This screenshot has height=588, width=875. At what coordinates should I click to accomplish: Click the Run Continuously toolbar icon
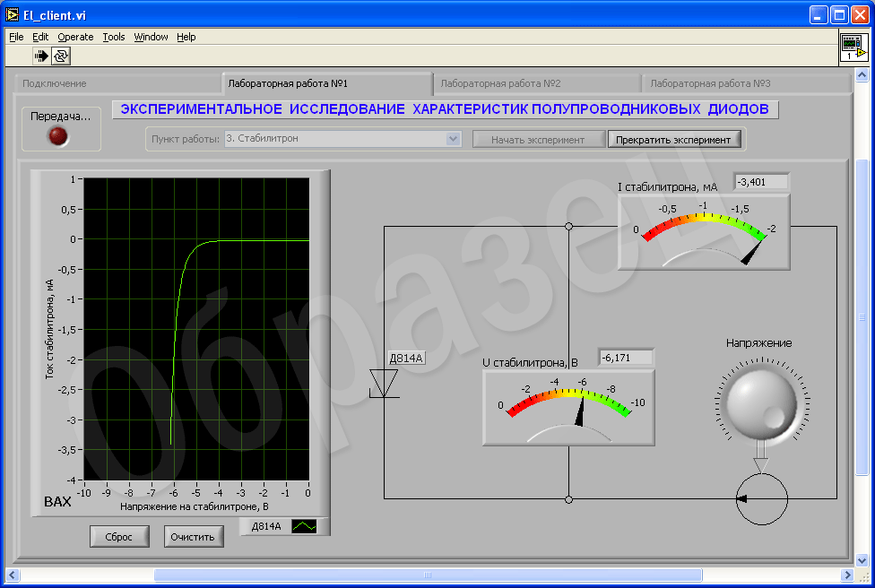tap(61, 56)
